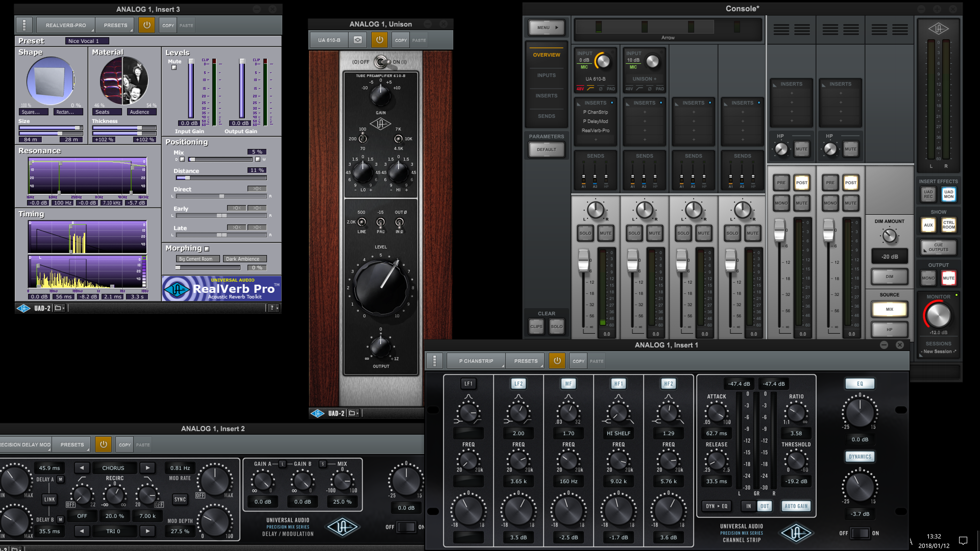Toggle the LF2 band enable button

click(518, 384)
